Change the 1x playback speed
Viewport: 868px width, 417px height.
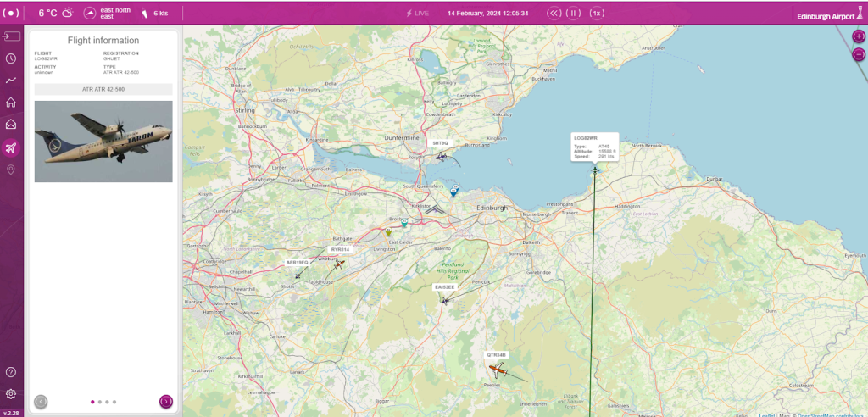pyautogui.click(x=597, y=13)
